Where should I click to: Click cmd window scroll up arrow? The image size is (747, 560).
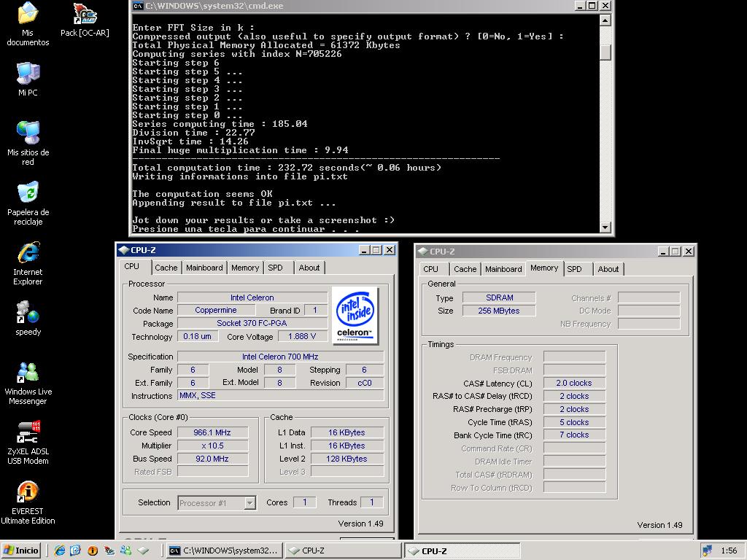click(x=605, y=20)
